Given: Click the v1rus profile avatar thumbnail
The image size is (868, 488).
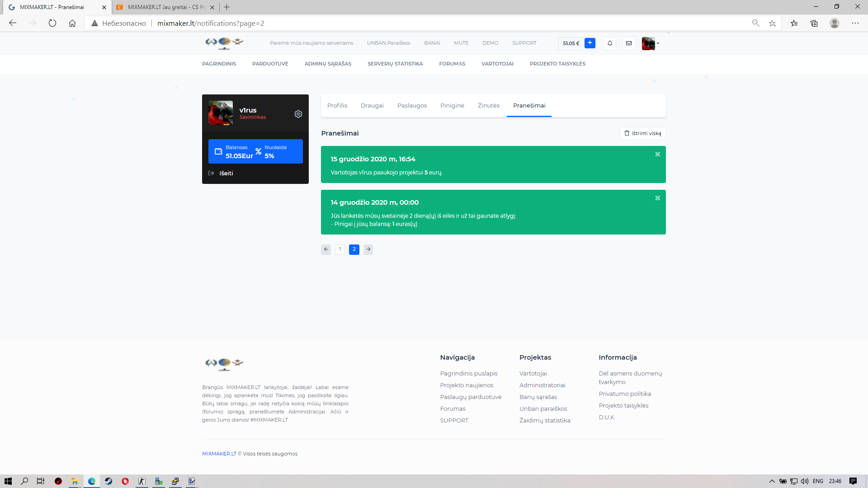Looking at the screenshot, I should [221, 113].
